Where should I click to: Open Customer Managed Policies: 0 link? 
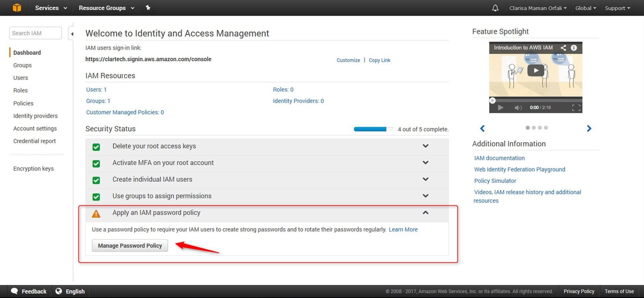click(125, 112)
